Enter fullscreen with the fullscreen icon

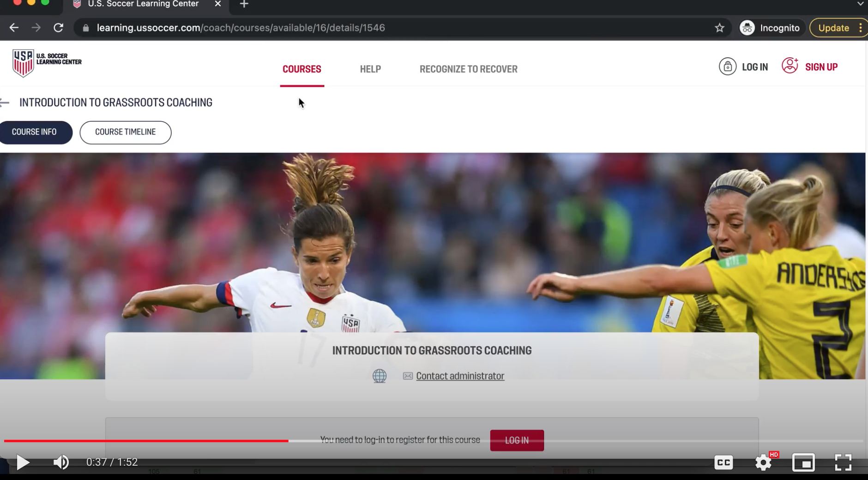[x=843, y=462]
